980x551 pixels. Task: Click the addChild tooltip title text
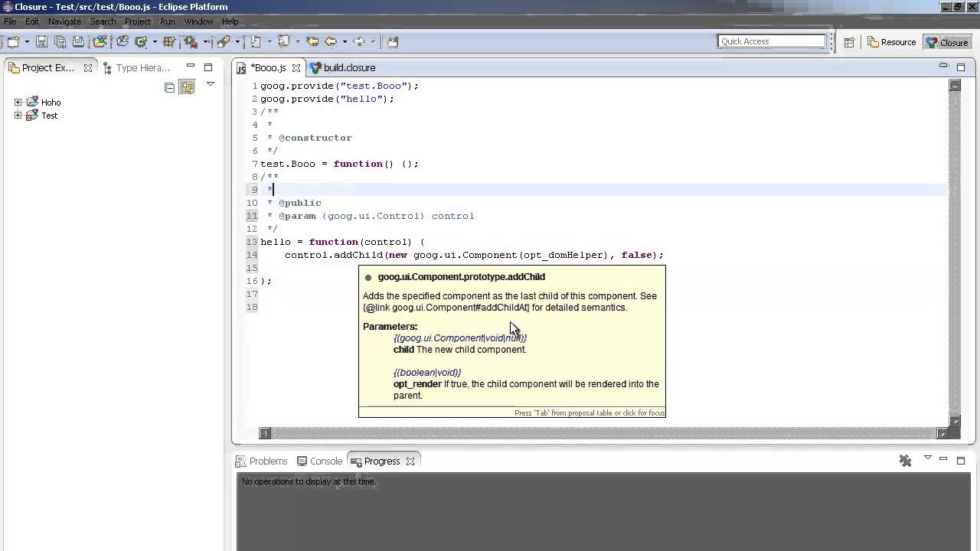pos(462,277)
